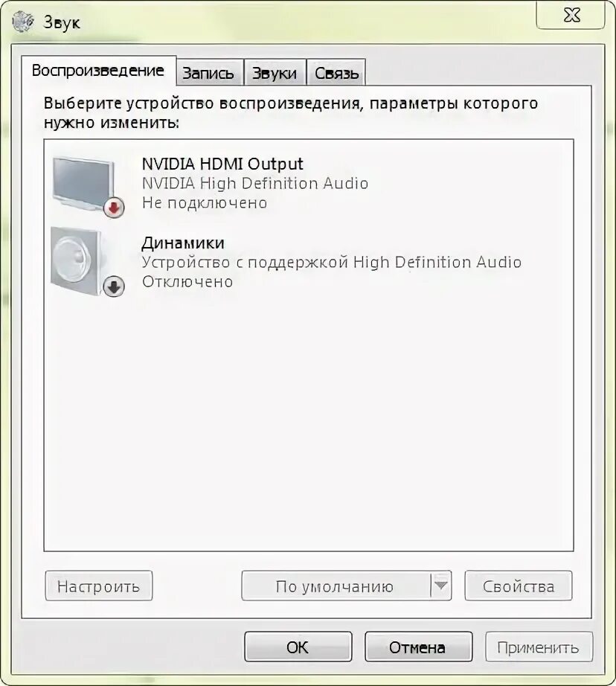The height and width of the screenshot is (686, 616).
Task: Click the Применить button
Action: [x=539, y=647]
